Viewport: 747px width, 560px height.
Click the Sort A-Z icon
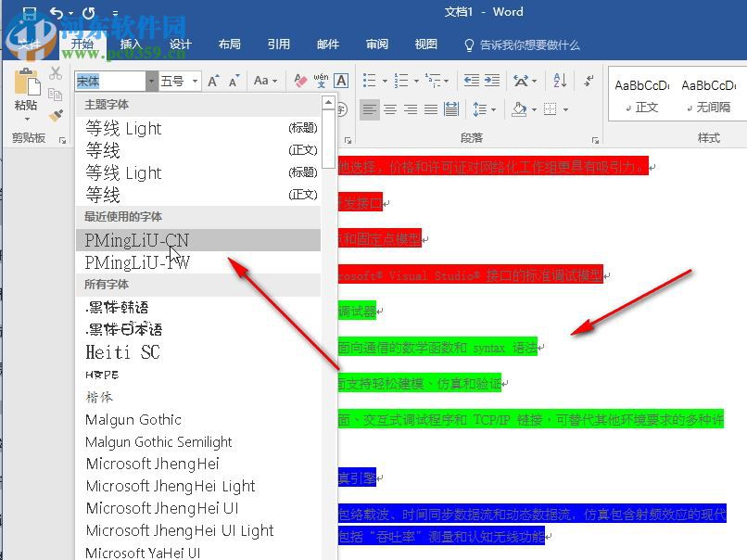click(560, 81)
